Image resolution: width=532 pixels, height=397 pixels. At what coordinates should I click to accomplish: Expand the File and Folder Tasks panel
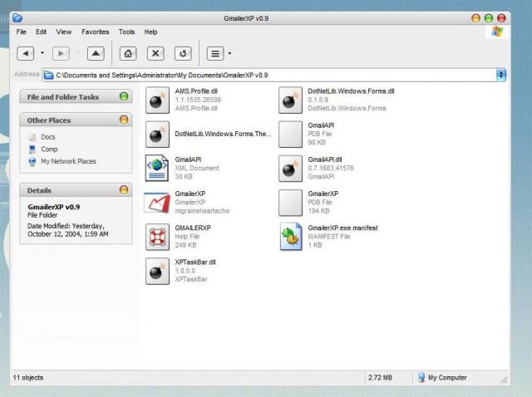(x=124, y=96)
